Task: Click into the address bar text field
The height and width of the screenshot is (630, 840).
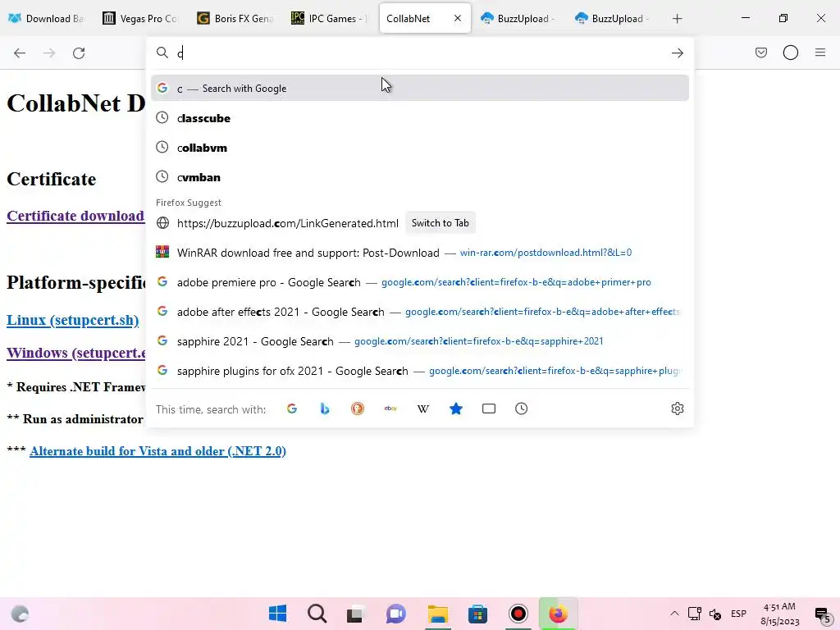Action: tap(421, 53)
